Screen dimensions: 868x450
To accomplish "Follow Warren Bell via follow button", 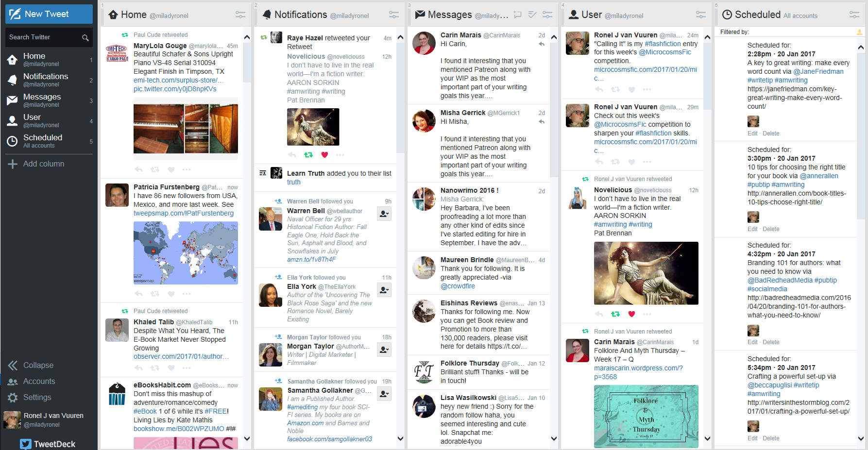I will coord(384,214).
